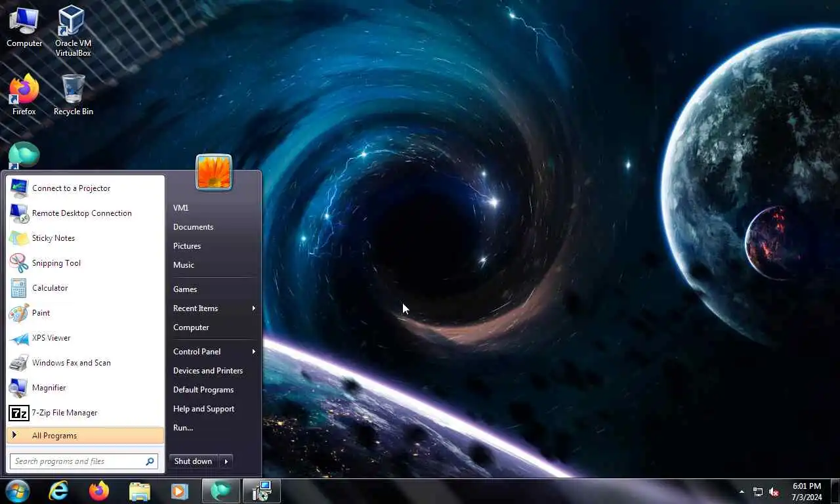Open Internet Explorer from the taskbar

tap(59, 491)
